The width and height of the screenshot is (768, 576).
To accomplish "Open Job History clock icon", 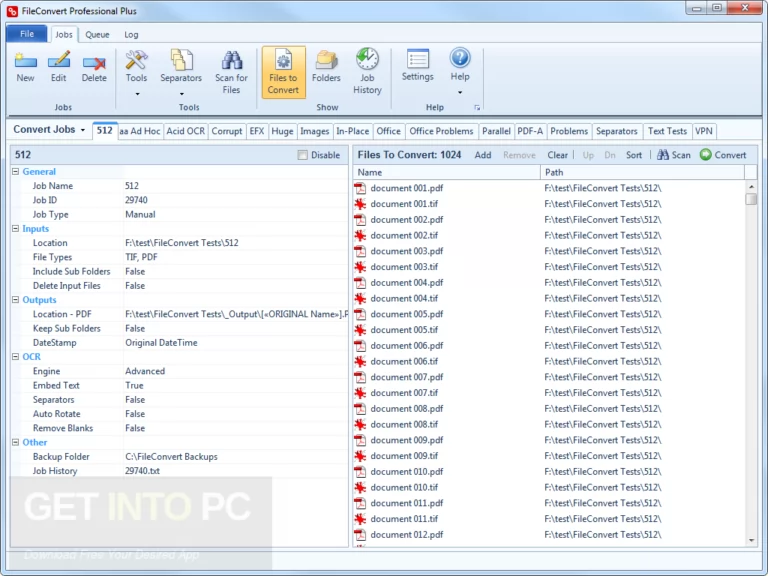I will click(367, 59).
